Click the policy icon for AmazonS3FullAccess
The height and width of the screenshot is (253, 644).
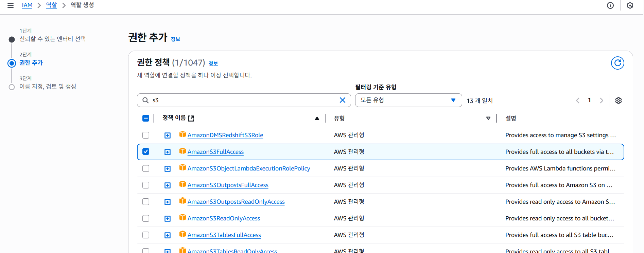182,151
